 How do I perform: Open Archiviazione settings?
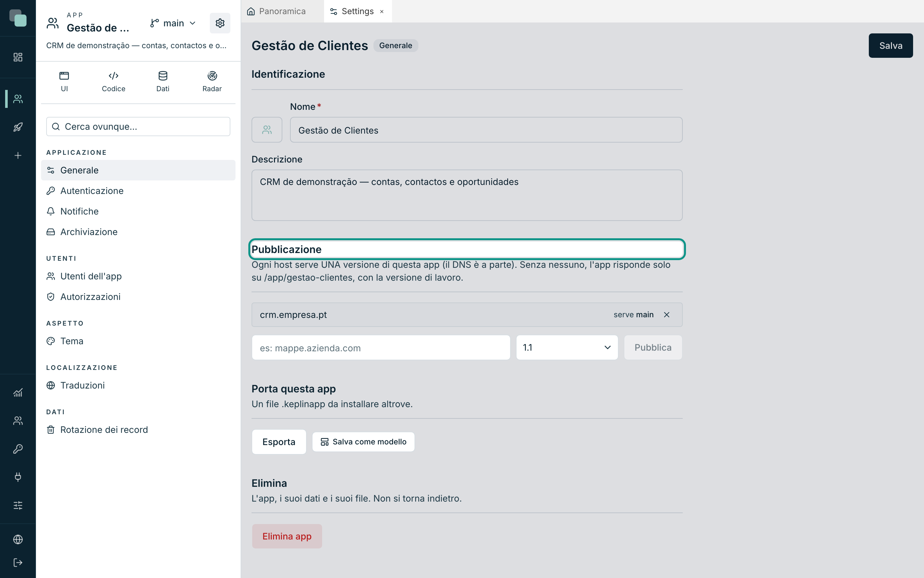tap(138, 232)
